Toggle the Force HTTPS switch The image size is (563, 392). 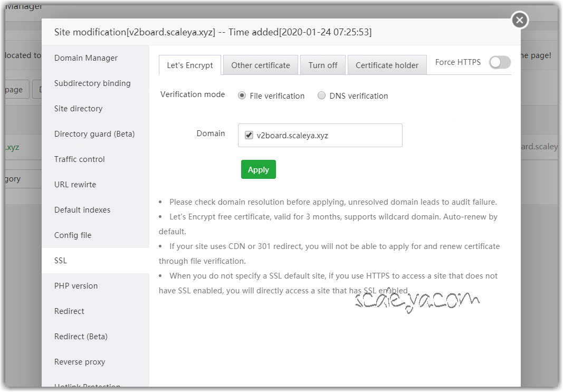(500, 62)
